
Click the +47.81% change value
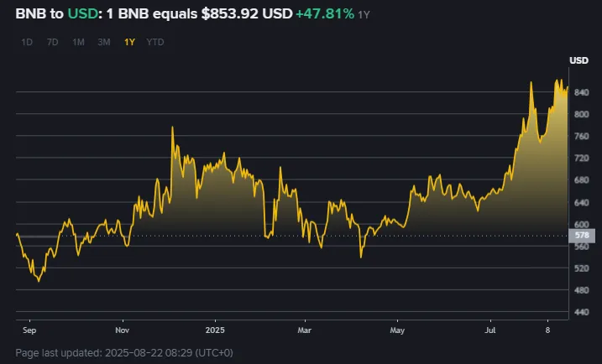click(325, 13)
